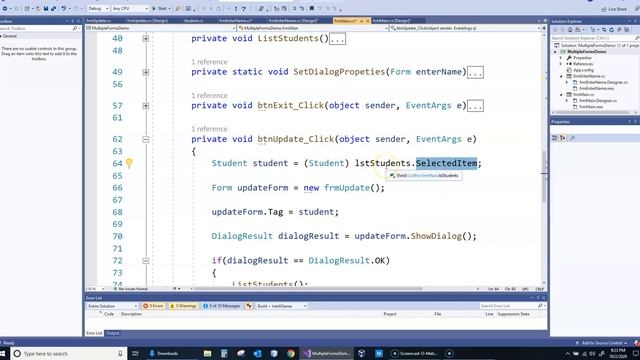The height and width of the screenshot is (360, 640).
Task: Click the "1 reference" link above btnUpdate_Click
Action: (209, 129)
